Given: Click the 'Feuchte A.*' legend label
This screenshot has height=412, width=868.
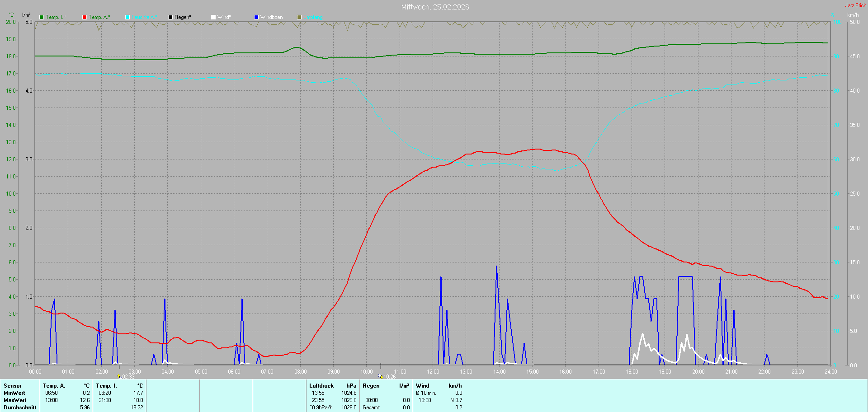Looking at the screenshot, I should point(145,17).
